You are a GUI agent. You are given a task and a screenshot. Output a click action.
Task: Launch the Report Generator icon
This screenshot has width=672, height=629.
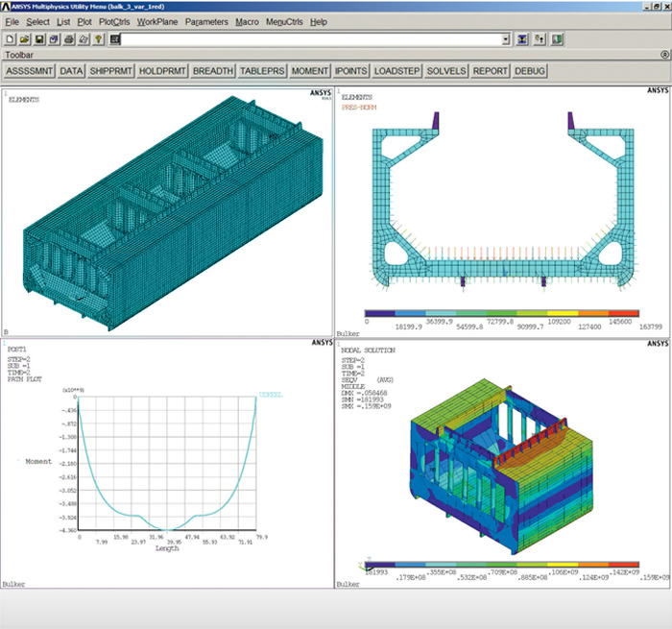[x=84, y=39]
